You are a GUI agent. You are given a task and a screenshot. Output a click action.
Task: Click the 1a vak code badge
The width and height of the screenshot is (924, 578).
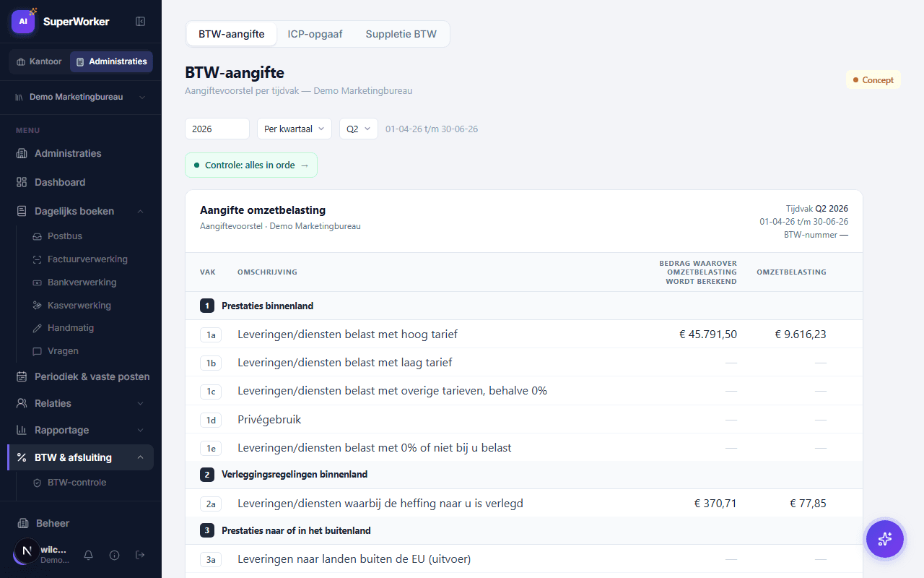point(211,335)
